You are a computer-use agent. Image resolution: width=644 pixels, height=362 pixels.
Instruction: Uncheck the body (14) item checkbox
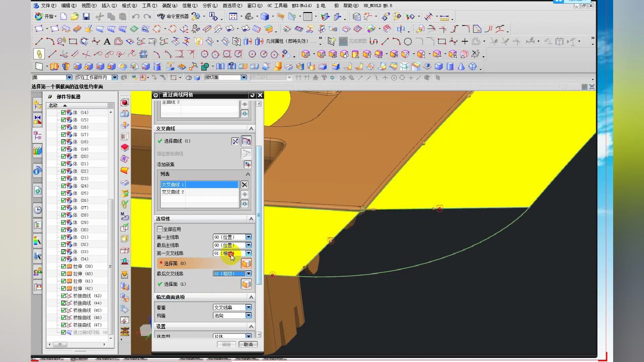click(63, 113)
